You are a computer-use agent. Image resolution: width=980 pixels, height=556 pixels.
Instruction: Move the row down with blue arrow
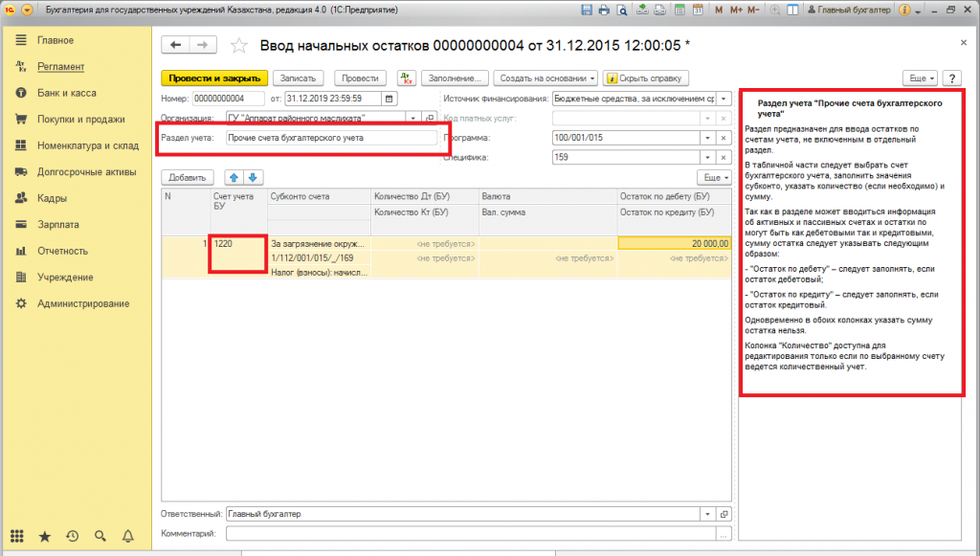click(253, 177)
